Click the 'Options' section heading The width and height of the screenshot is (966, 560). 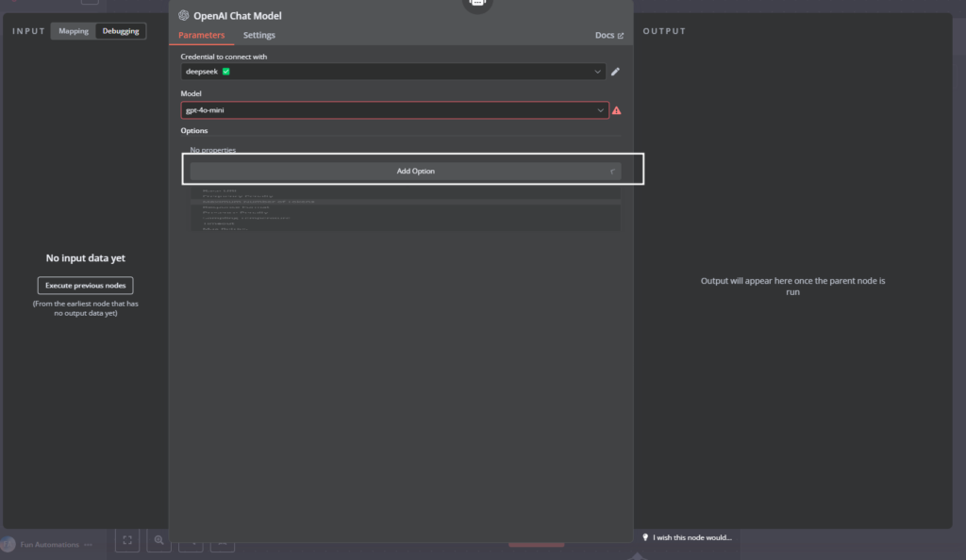pyautogui.click(x=194, y=130)
